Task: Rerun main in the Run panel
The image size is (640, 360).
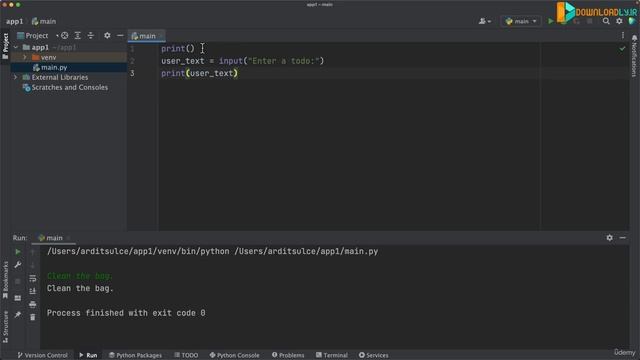Action: (18, 252)
